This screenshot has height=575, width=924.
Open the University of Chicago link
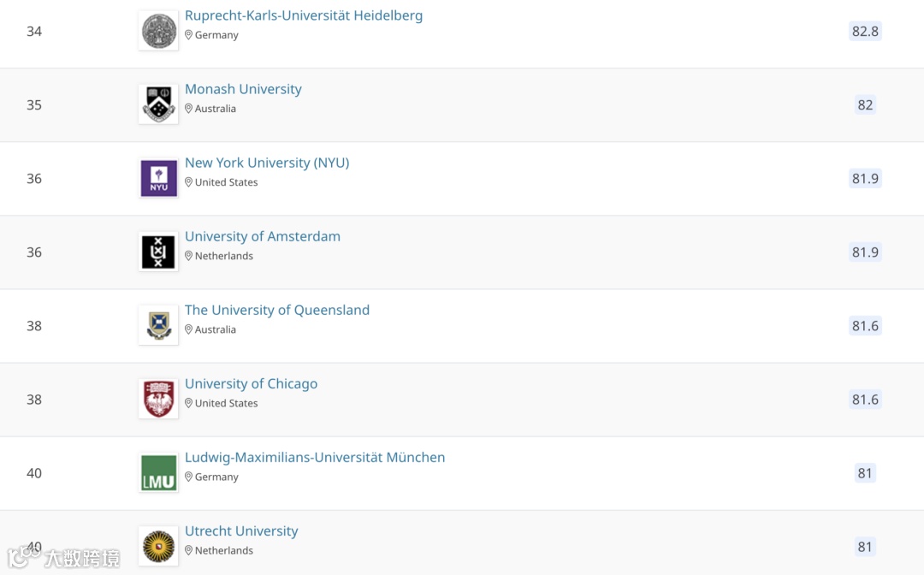(251, 383)
